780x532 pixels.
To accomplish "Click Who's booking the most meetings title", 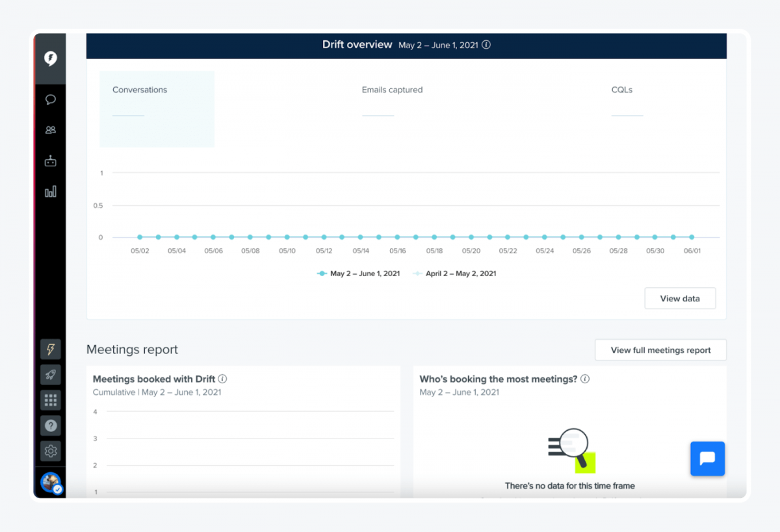I will tap(499, 379).
